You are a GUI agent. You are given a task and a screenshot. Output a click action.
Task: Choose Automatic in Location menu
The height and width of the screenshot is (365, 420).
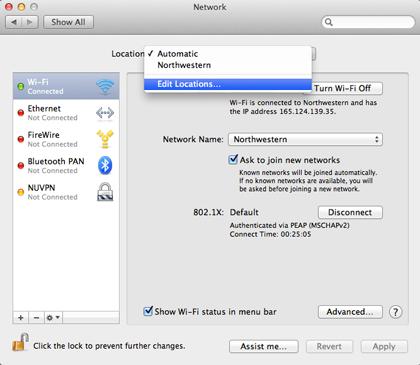pyautogui.click(x=228, y=54)
